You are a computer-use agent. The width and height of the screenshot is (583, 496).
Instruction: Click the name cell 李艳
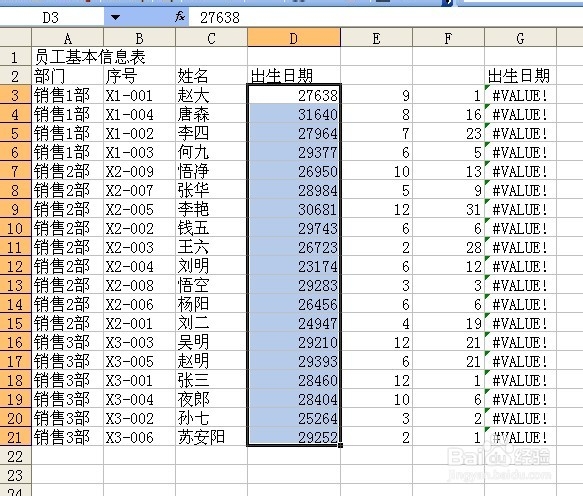211,209
